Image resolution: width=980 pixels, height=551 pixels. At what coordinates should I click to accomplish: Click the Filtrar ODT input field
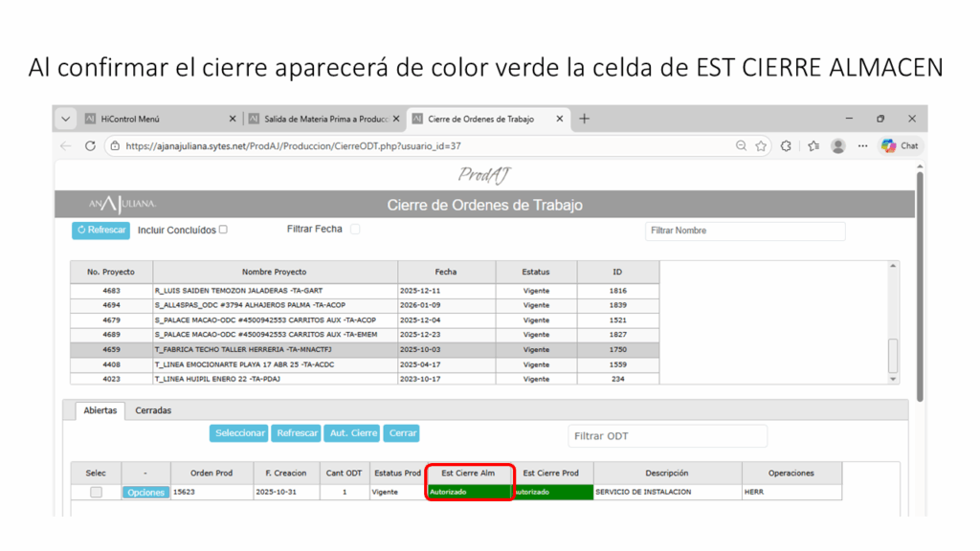tap(667, 436)
